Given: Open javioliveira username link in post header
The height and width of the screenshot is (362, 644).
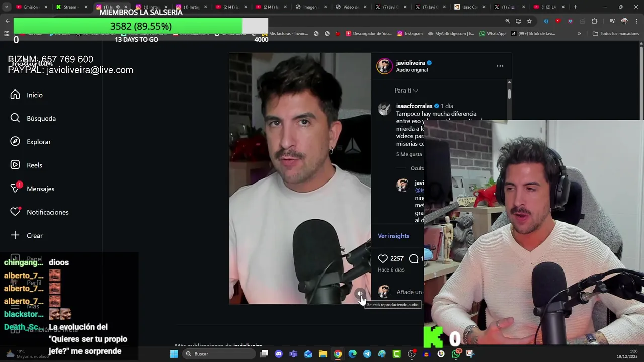Looking at the screenshot, I should pos(411,63).
